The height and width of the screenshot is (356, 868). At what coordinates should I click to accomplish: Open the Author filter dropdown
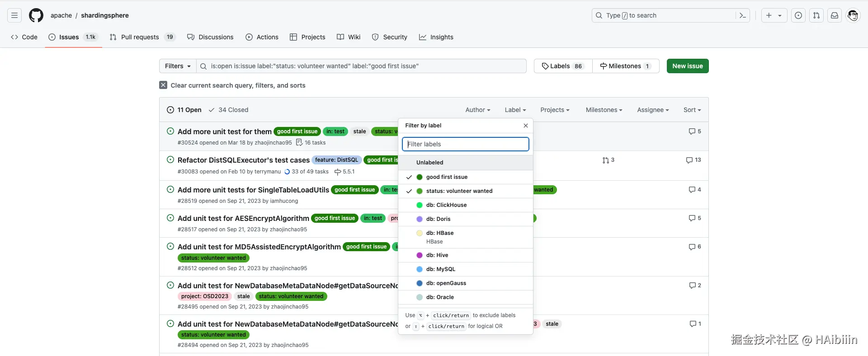pyautogui.click(x=478, y=110)
